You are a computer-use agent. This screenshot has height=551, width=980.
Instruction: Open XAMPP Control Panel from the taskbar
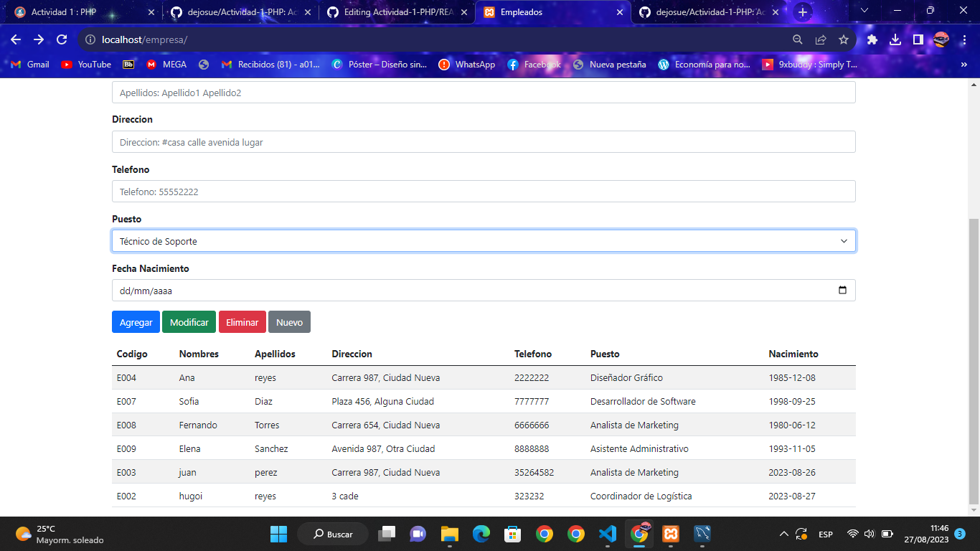point(671,534)
